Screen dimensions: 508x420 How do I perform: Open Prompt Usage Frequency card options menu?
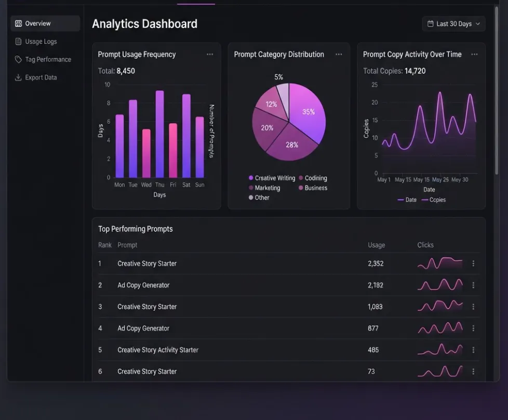[x=210, y=54]
